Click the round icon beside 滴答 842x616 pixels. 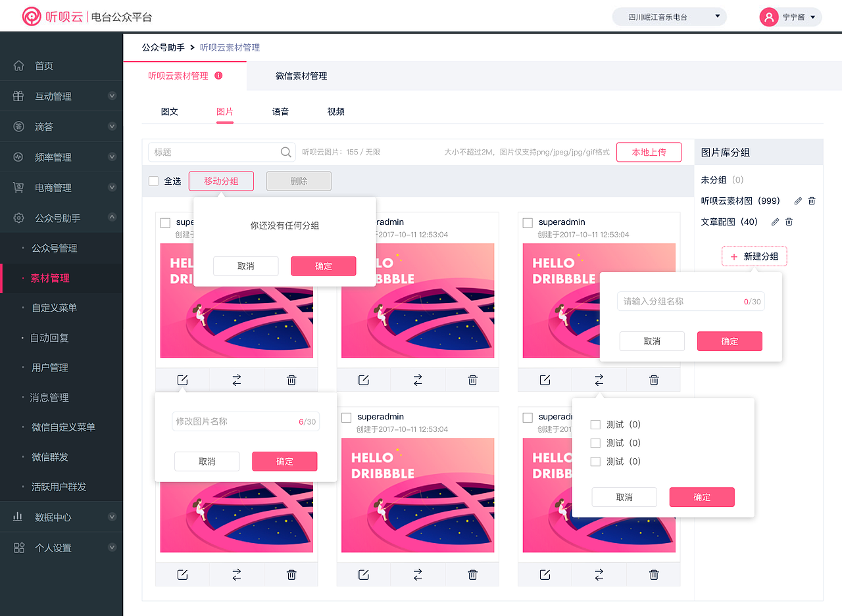click(18, 126)
